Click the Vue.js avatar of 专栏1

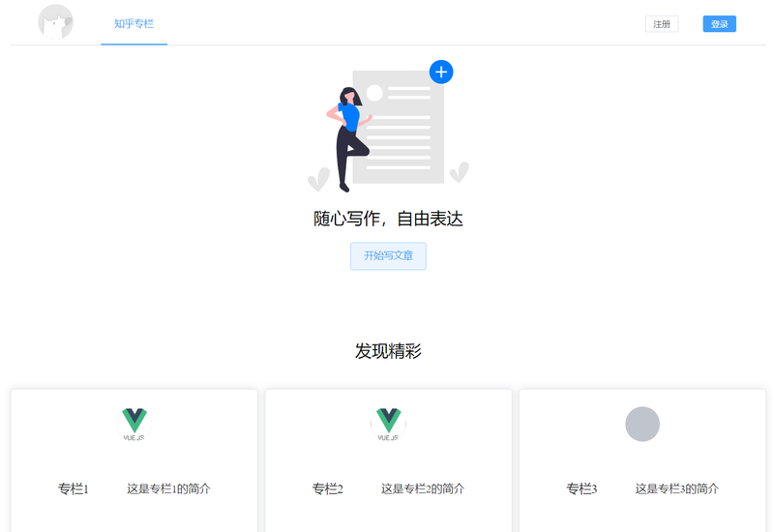[x=134, y=424]
